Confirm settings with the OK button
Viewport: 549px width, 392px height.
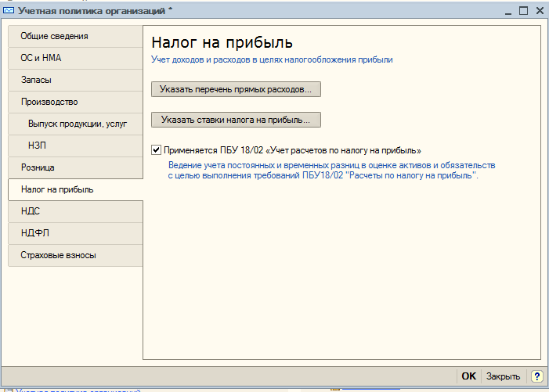468,376
